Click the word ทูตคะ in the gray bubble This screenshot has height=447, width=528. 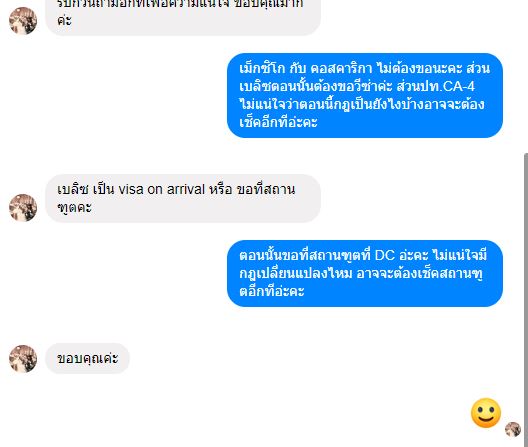[74, 207]
